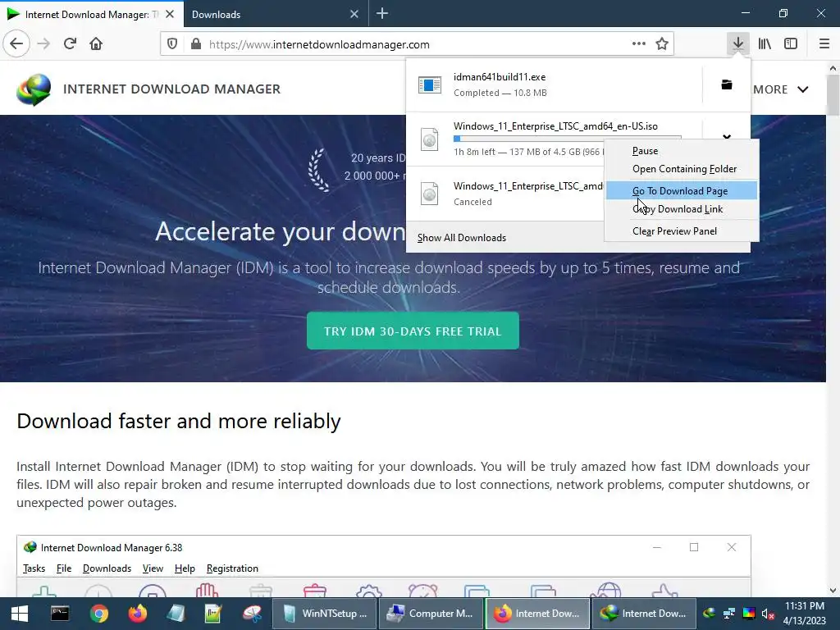840x630 pixels.
Task: Select the Canceled Windows_11 download entry
Action: (504, 194)
